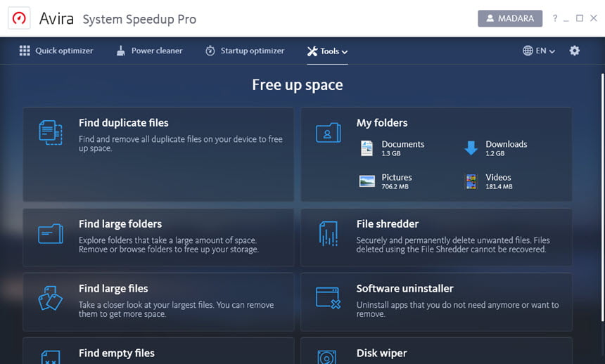Open Find empty files title

point(117,353)
